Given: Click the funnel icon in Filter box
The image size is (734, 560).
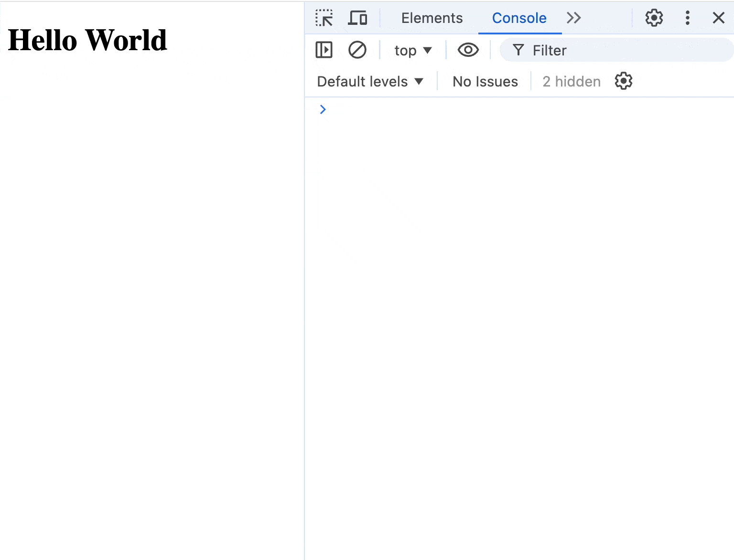Looking at the screenshot, I should tap(518, 50).
